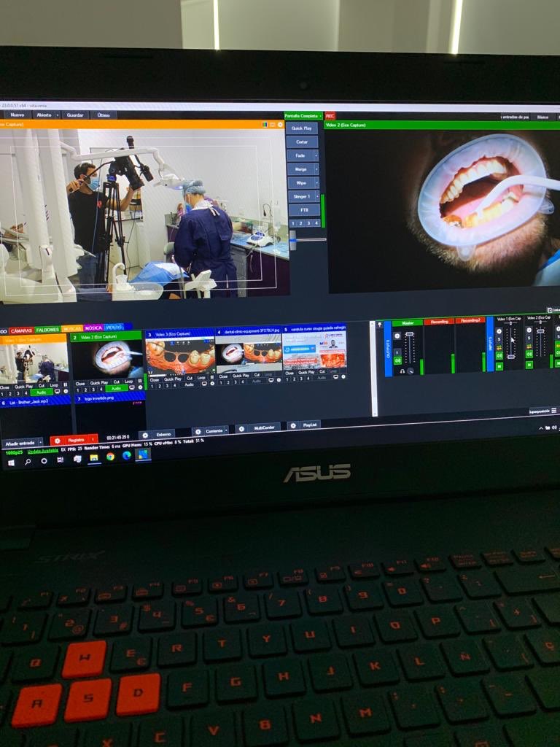
Task: Open Video 1 audio input settings gear
Action: [x=499, y=331]
